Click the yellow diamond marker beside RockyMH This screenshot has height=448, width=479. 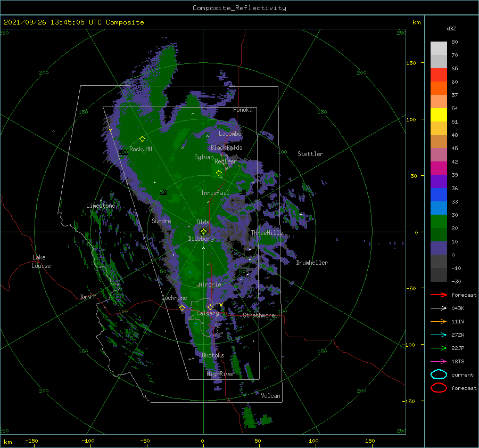tap(142, 139)
